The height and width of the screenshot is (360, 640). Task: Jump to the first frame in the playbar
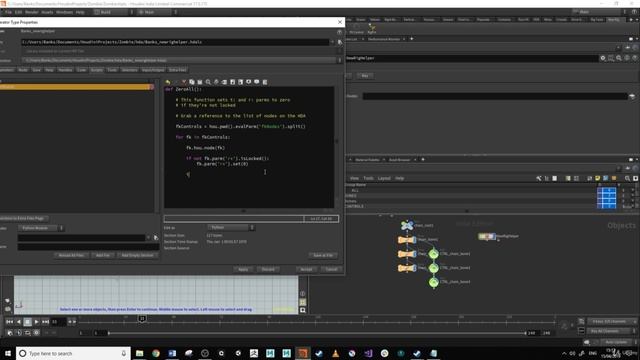tap(9, 322)
